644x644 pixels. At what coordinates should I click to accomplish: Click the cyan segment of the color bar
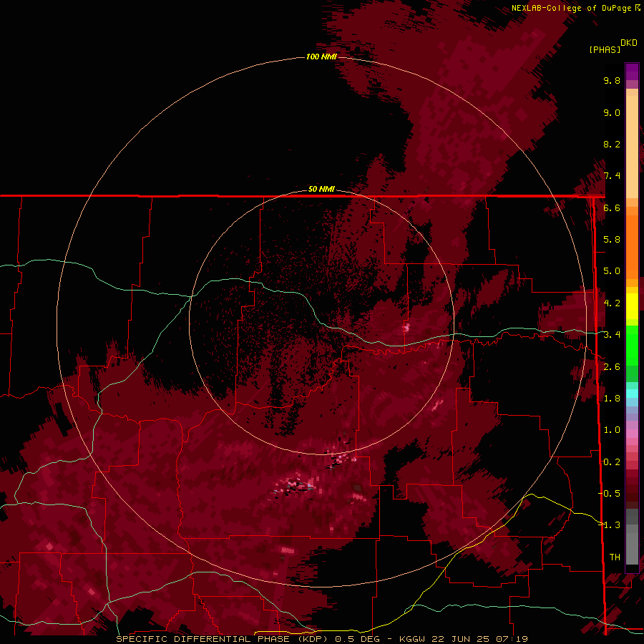[632, 393]
